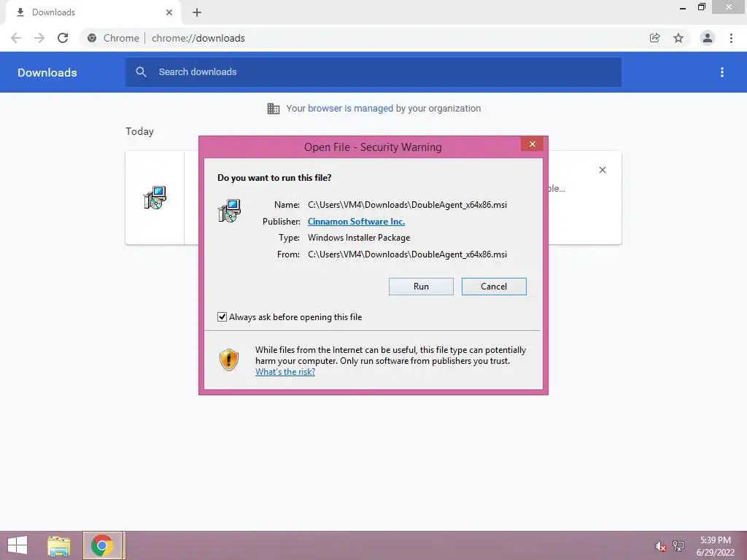Minimize the Chrome window
Screen dimensions: 747x560
click(x=683, y=7)
